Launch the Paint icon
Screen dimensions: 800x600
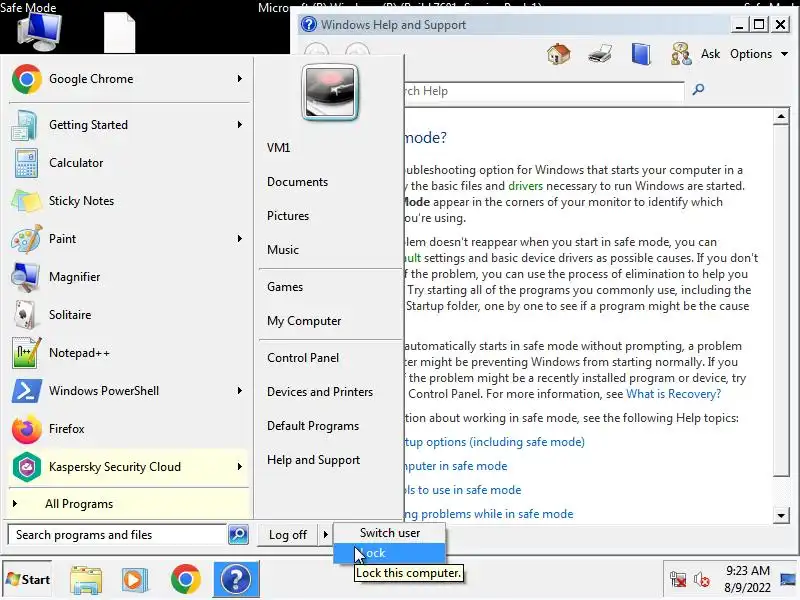pyautogui.click(x=26, y=239)
